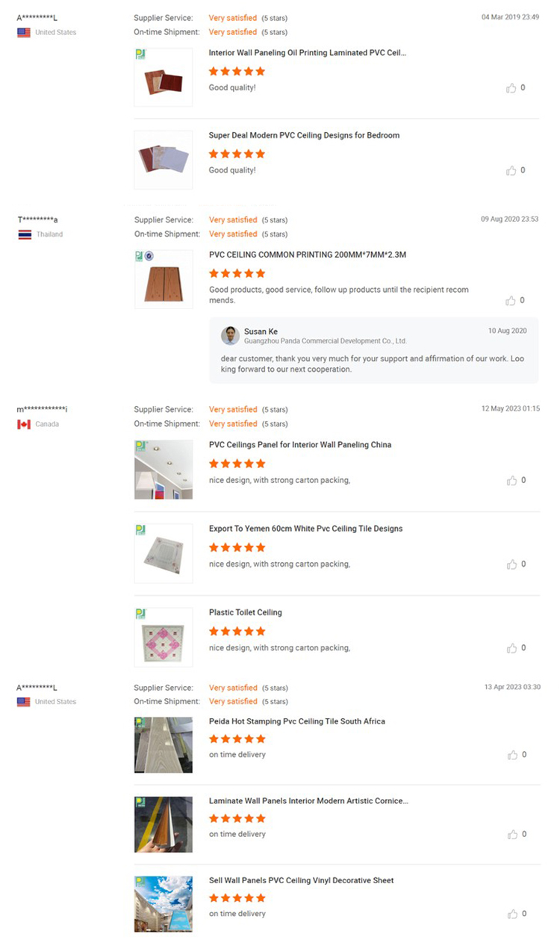Click Susan Ke's profile avatar

pyautogui.click(x=230, y=334)
